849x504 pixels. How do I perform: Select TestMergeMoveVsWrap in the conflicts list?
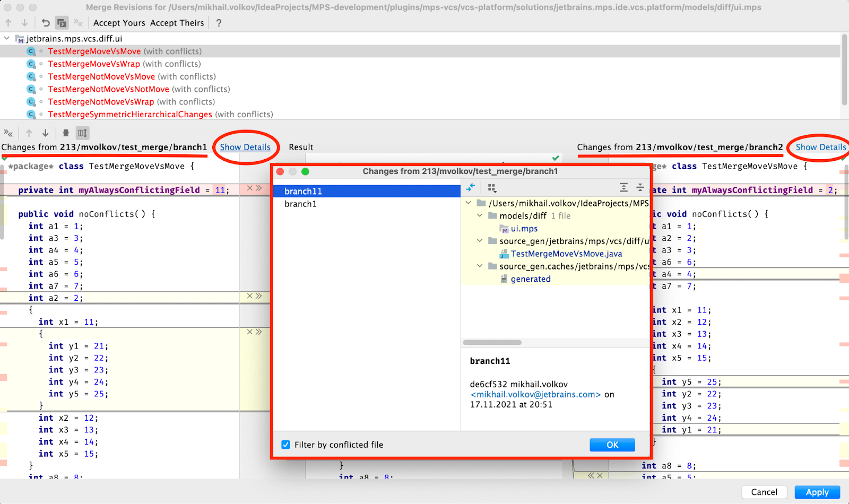pyautogui.click(x=94, y=64)
